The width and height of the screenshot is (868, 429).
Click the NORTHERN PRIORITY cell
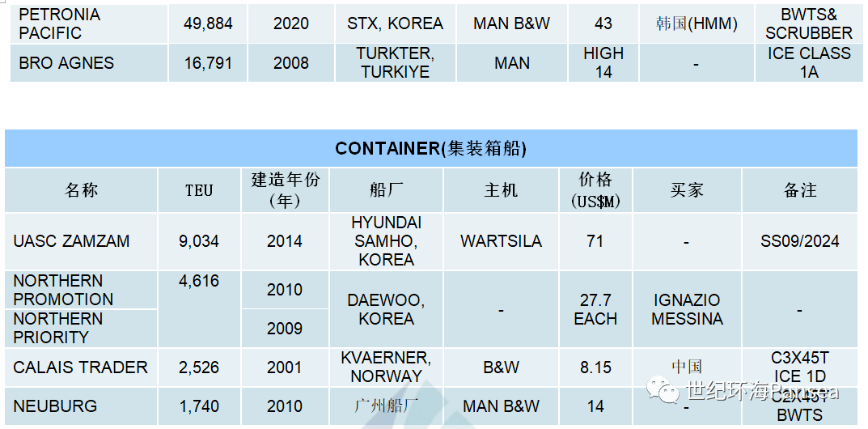81,329
